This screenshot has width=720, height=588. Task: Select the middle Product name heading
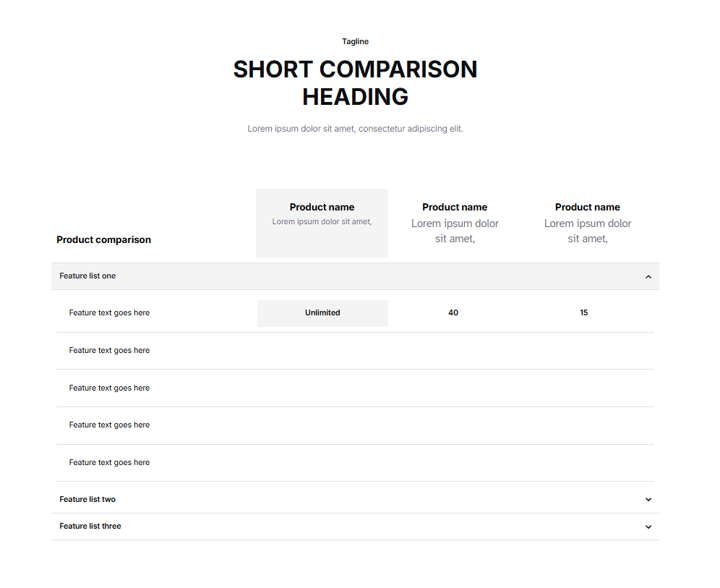click(455, 208)
